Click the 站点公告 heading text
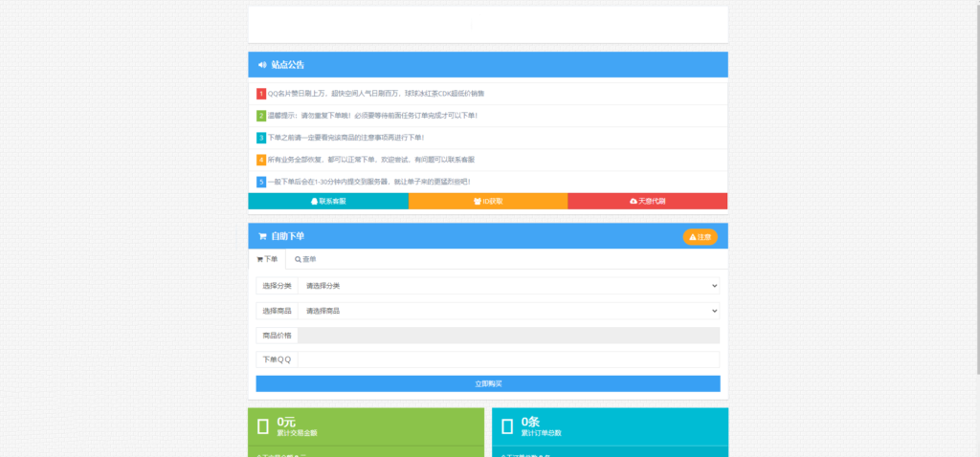The height and width of the screenshot is (457, 980). click(x=288, y=65)
